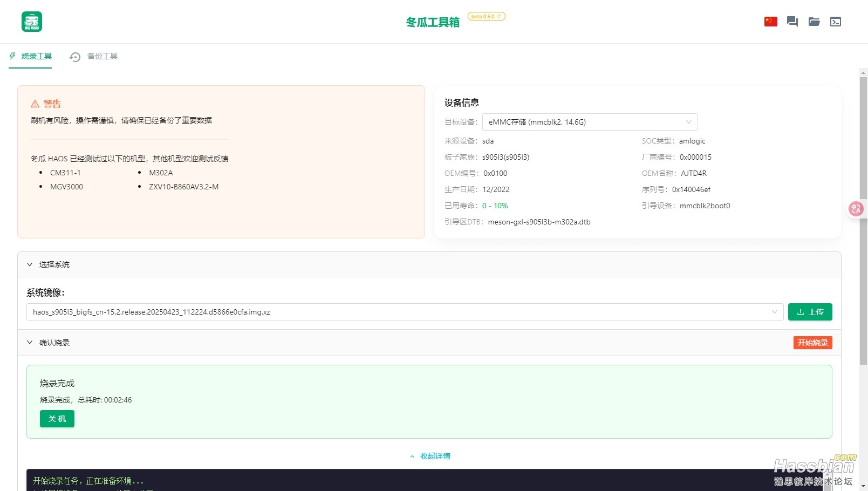
Task: Click the floating translate icon at right edge
Action: point(856,209)
